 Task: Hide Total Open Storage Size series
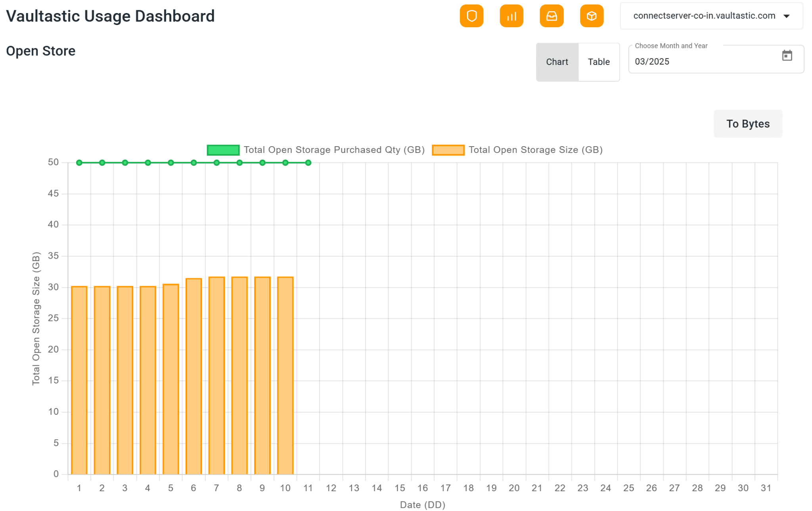tap(535, 150)
